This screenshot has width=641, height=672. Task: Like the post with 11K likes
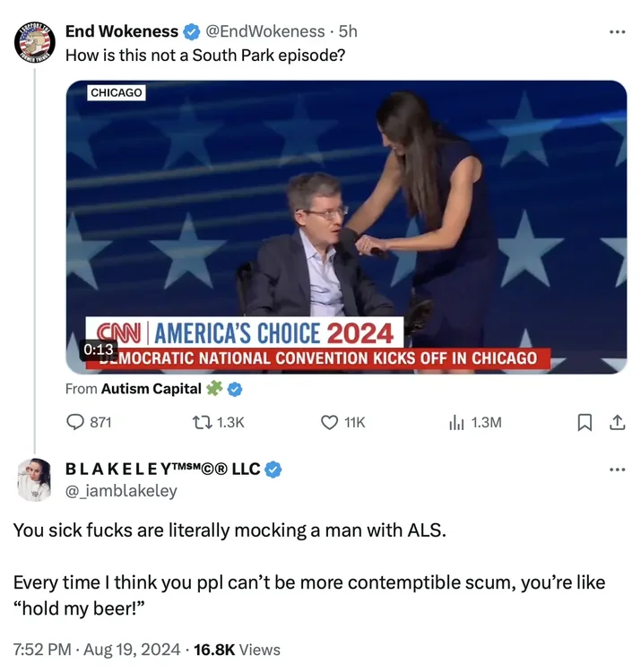pyautogui.click(x=329, y=423)
